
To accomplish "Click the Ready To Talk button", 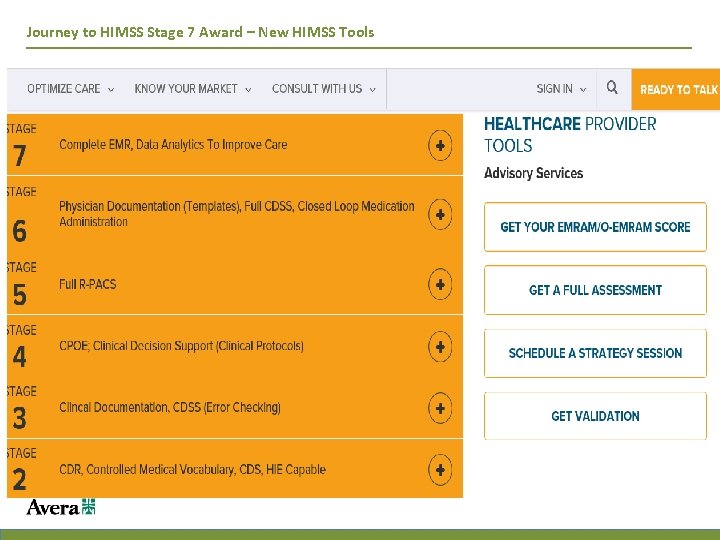I will (676, 90).
